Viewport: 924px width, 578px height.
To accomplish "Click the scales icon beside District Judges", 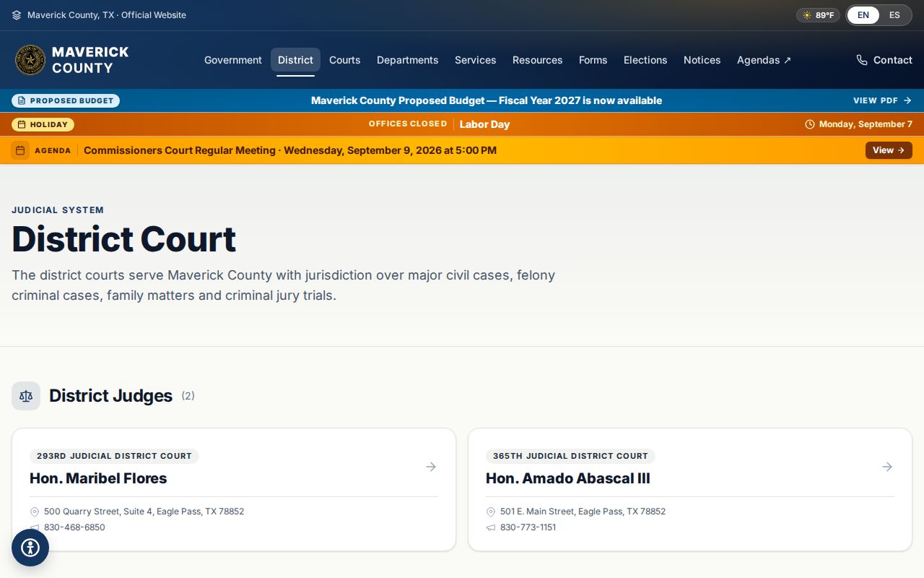I will point(26,396).
